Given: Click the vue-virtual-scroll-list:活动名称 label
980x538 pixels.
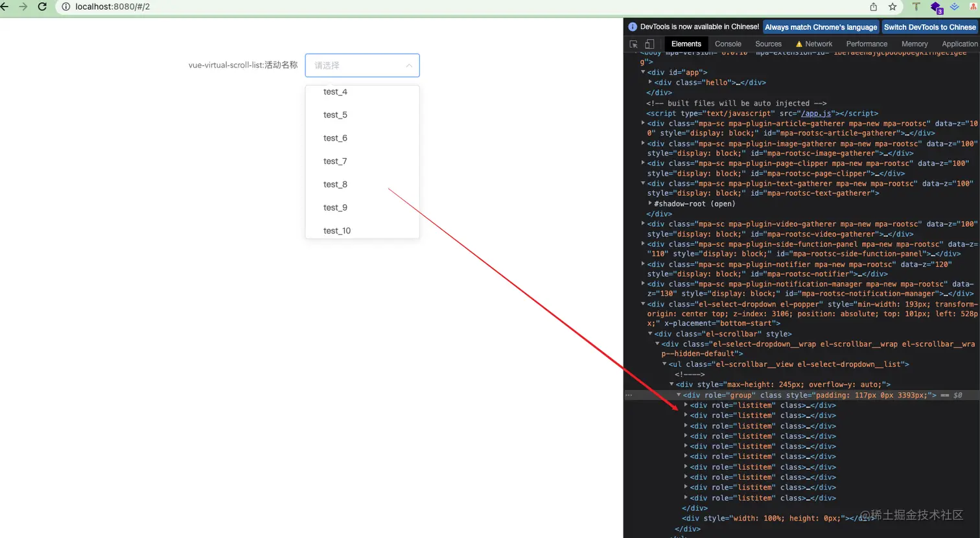Looking at the screenshot, I should (243, 65).
